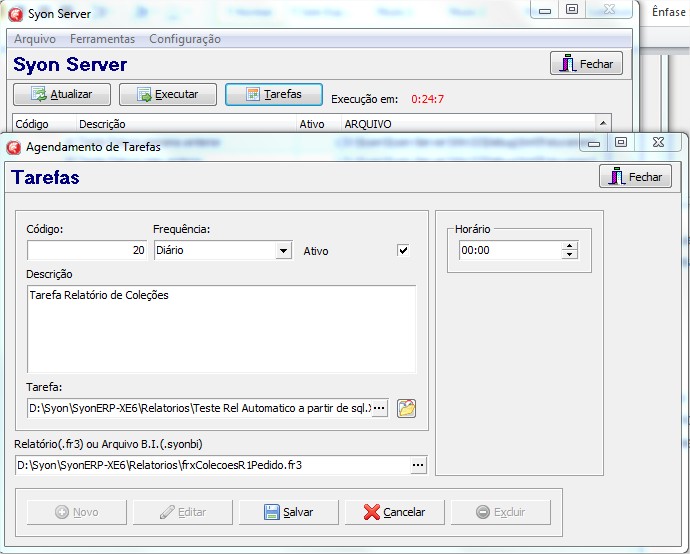Click the Executar button
Screen dimensions: 690x554
(168, 94)
